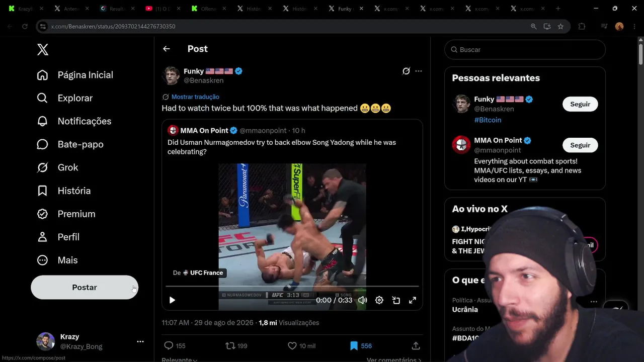Screen dimensions: 644x362
Task: Toggle the bookmark with 556 saves
Action: tap(361, 346)
